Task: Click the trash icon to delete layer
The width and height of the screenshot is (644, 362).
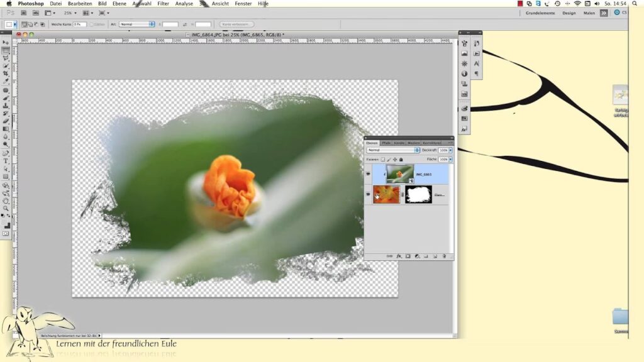Action: [444, 256]
